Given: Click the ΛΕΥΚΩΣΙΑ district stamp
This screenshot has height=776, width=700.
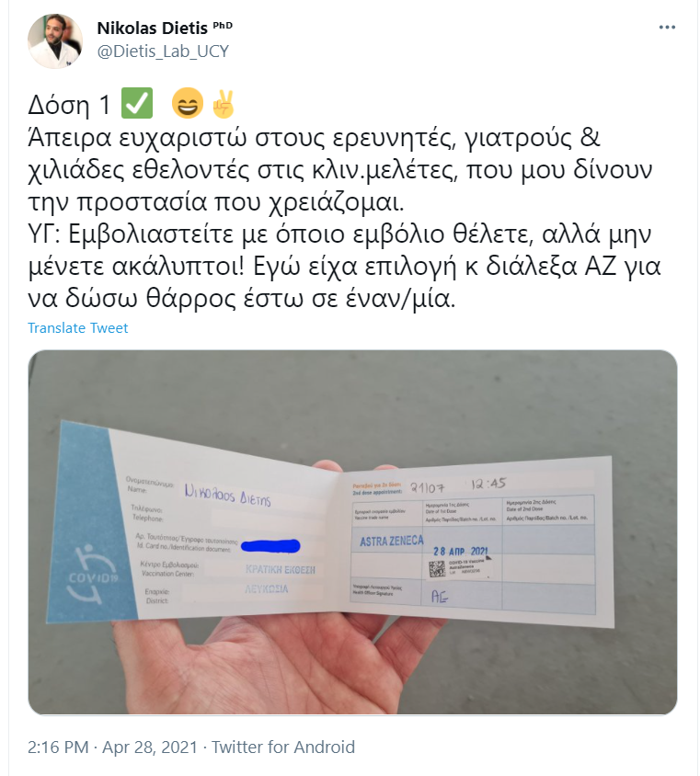Looking at the screenshot, I should 267,589.
